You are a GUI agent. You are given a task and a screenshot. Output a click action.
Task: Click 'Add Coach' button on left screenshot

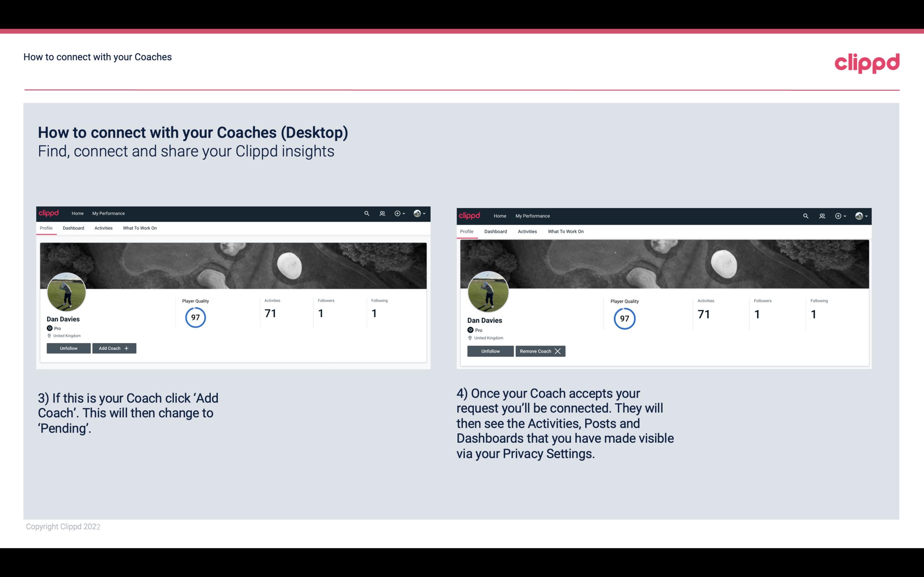tap(114, 348)
